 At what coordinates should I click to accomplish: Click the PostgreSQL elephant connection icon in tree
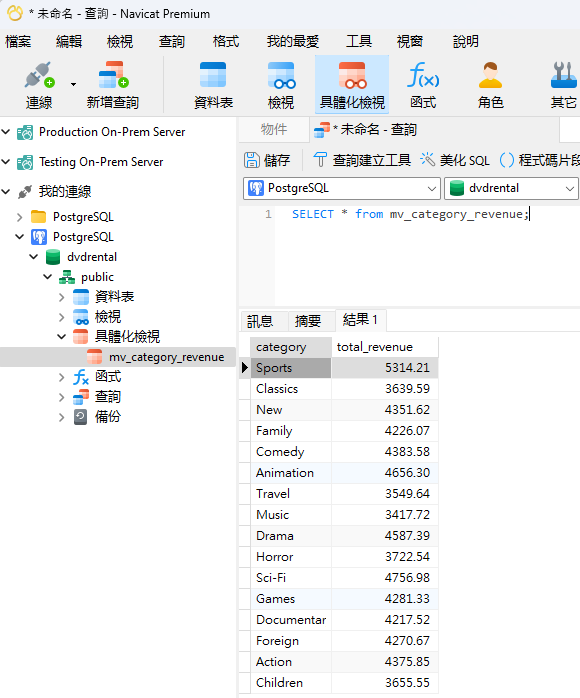click(x=39, y=237)
